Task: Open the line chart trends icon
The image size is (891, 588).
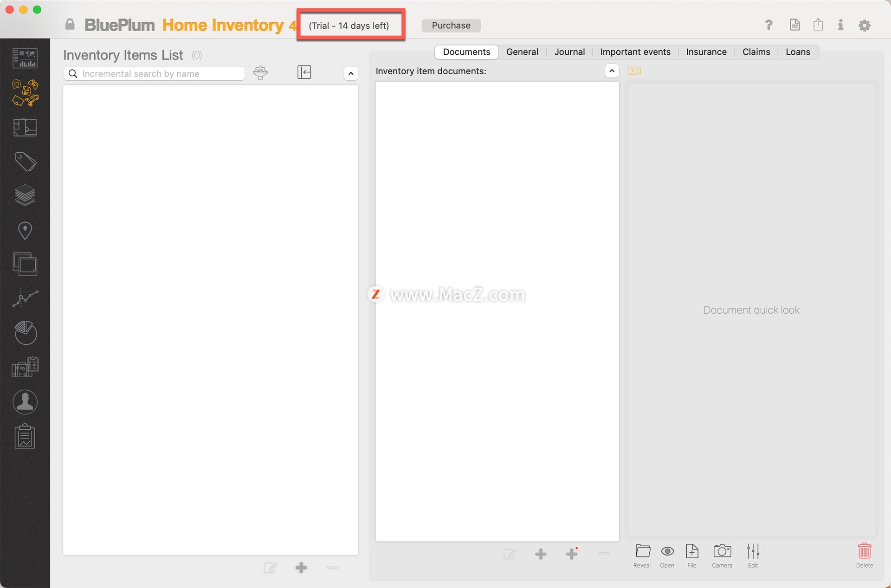Action: (x=25, y=298)
